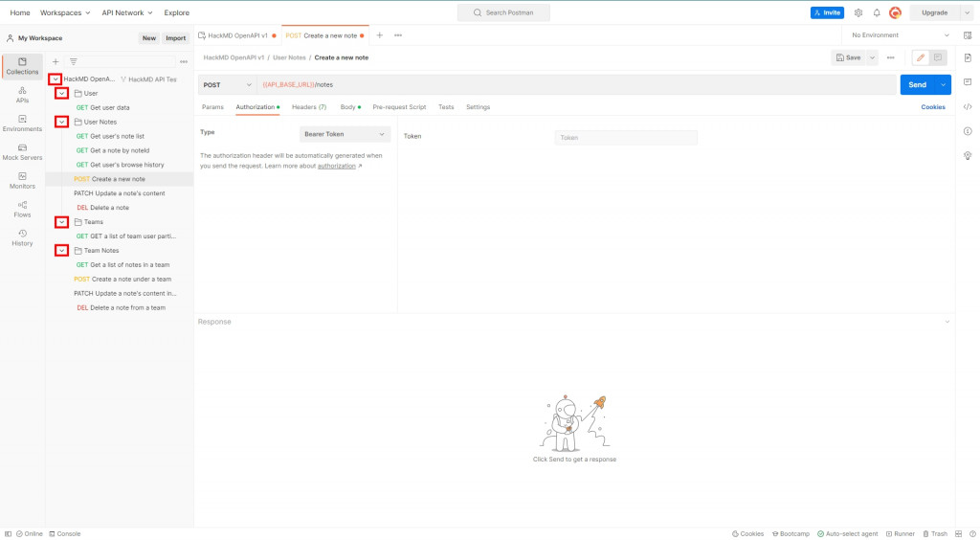
Task: Click the Invite button
Action: (827, 12)
